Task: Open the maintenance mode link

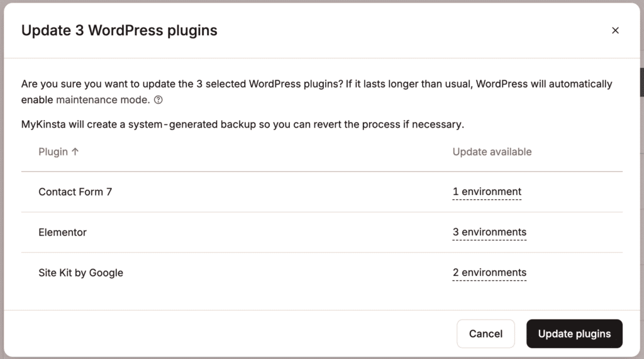Action: coord(103,100)
